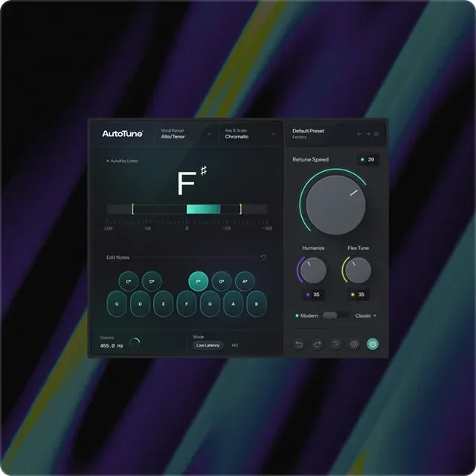Click the Retune Speed value 20

(368, 159)
